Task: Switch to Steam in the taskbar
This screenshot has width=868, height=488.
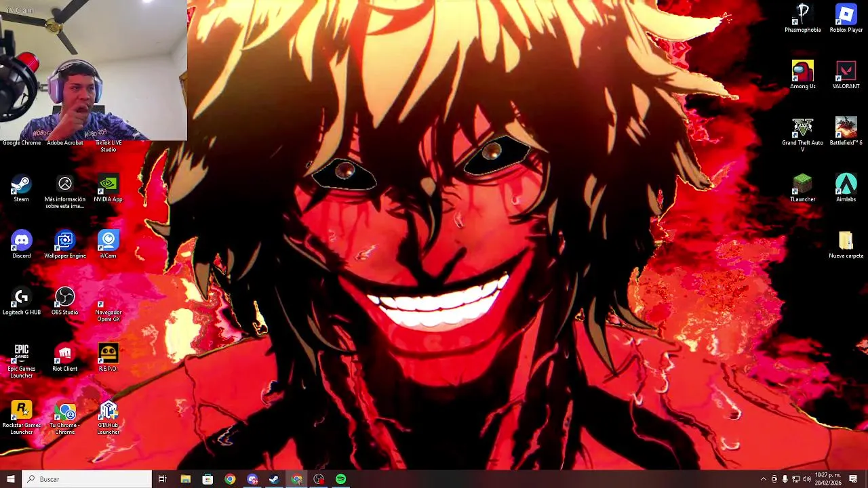Action: [274, 479]
